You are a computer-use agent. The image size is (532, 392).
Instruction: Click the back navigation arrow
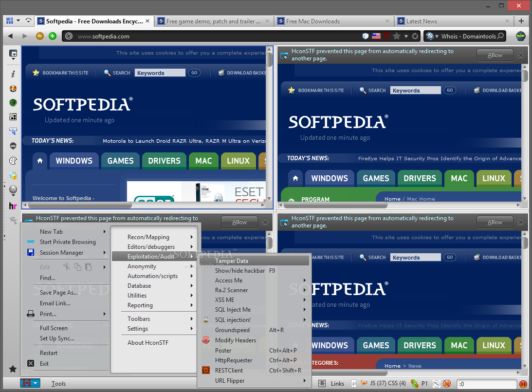click(x=11, y=36)
